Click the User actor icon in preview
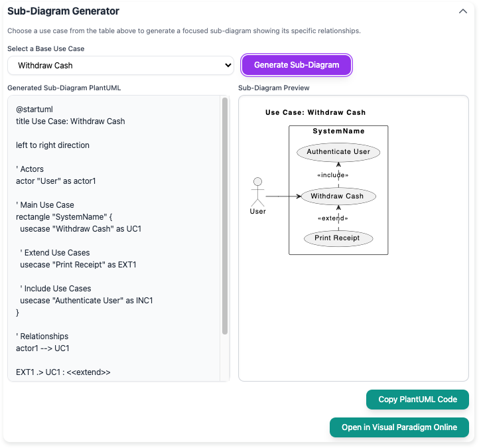The height and width of the screenshot is (448, 479). [x=257, y=192]
